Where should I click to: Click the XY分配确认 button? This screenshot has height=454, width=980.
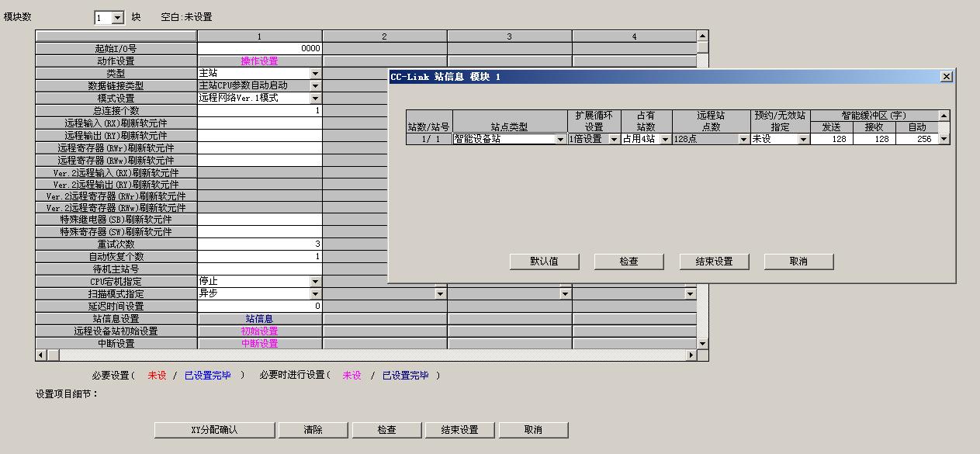click(214, 430)
